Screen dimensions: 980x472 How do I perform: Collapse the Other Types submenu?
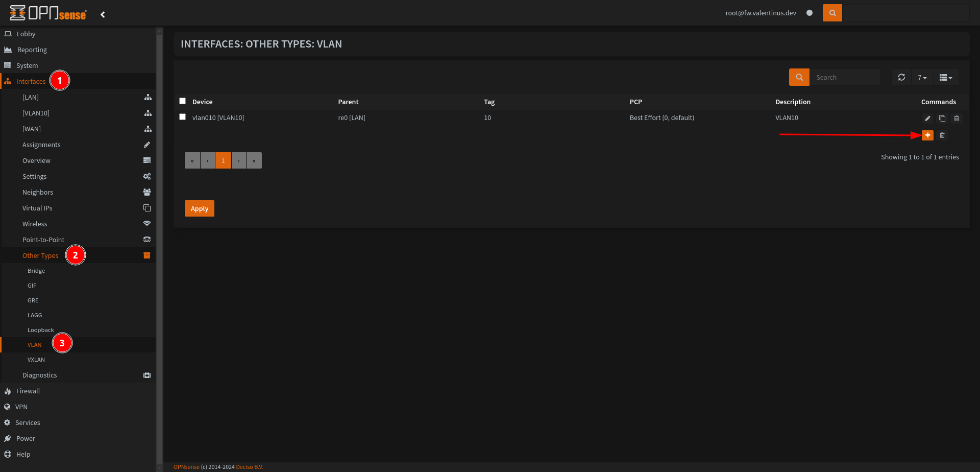click(40, 255)
